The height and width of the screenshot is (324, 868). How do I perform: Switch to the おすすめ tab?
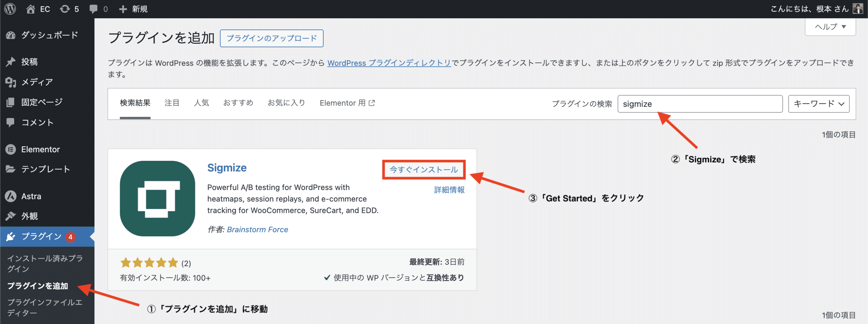(238, 103)
